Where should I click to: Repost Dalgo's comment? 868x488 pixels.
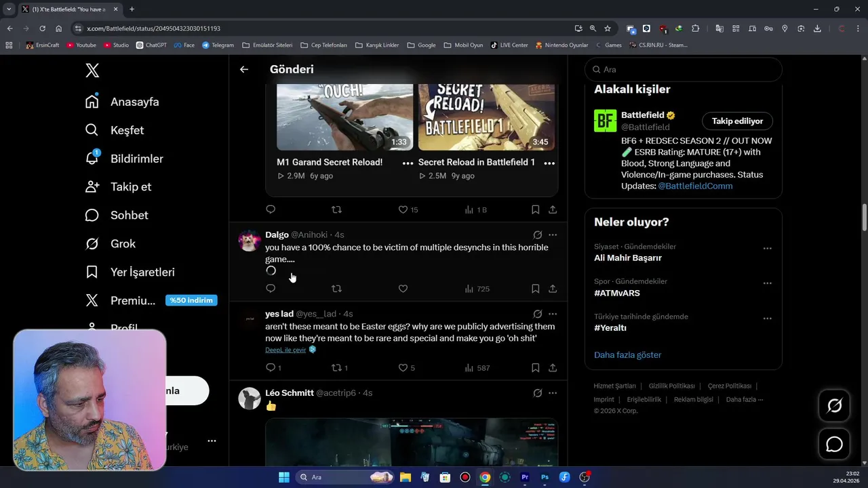pos(336,289)
